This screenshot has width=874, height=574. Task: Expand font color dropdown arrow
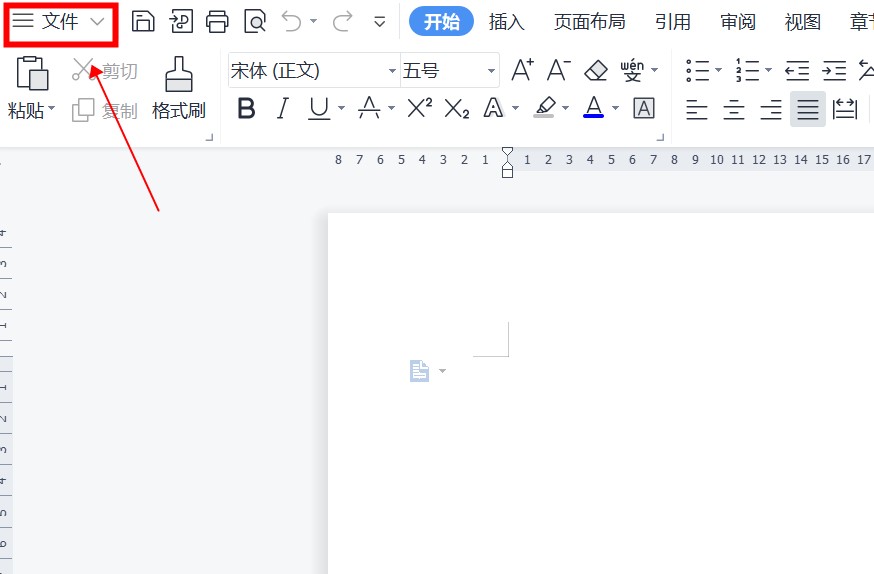pos(615,108)
